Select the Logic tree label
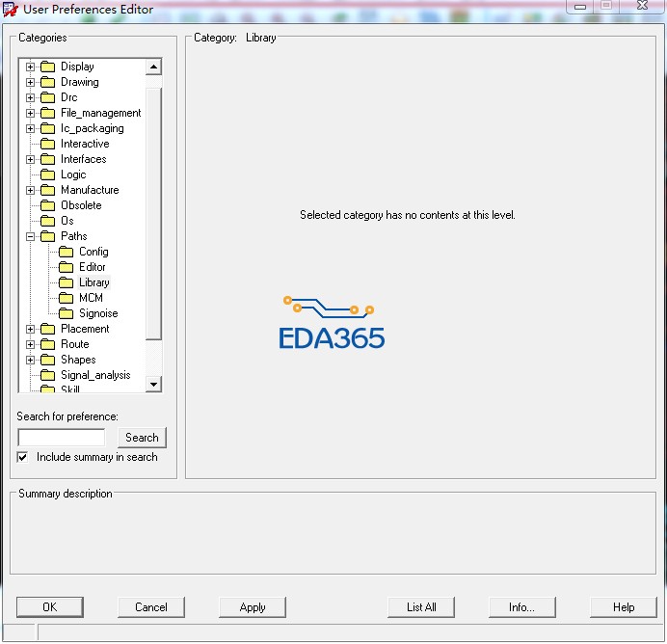 pyautogui.click(x=73, y=174)
